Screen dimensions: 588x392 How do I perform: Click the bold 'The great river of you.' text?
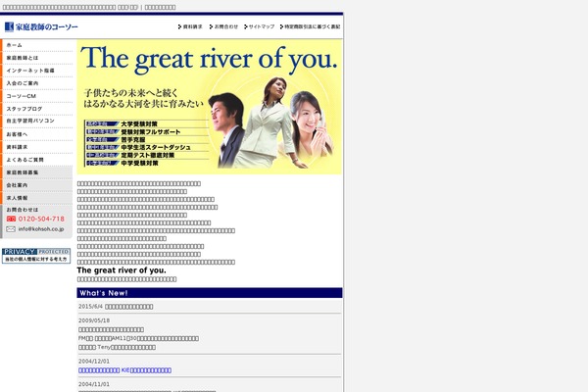[122, 270]
